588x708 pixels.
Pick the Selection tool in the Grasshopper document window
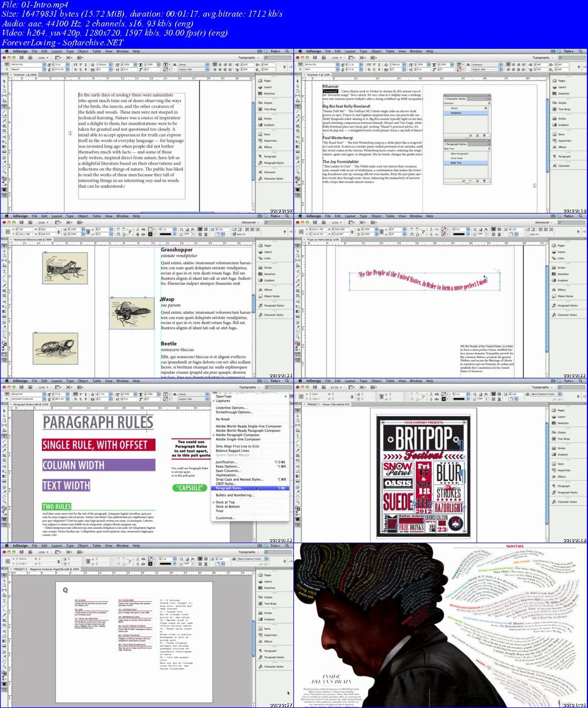(x=4, y=246)
